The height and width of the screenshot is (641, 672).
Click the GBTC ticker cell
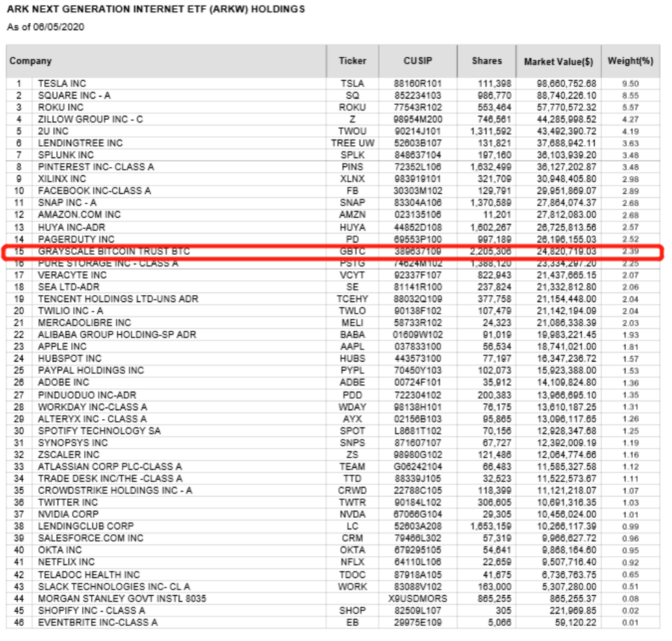pos(352,251)
